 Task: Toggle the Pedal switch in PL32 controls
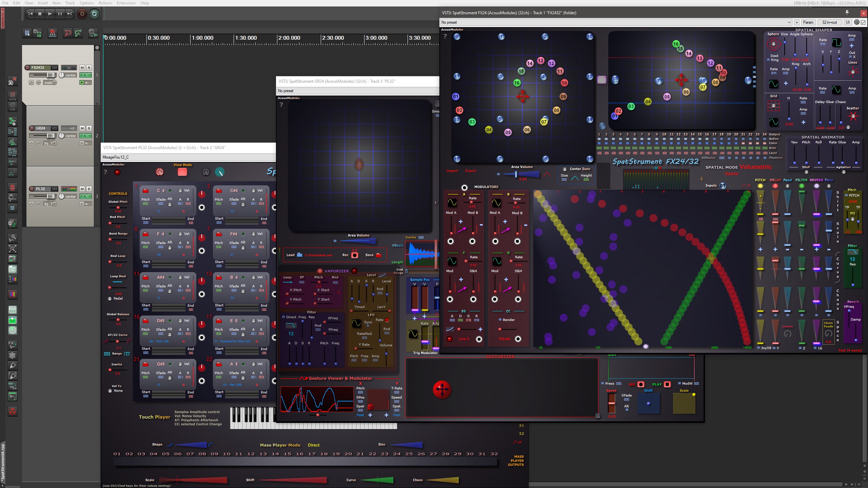[x=110, y=299]
